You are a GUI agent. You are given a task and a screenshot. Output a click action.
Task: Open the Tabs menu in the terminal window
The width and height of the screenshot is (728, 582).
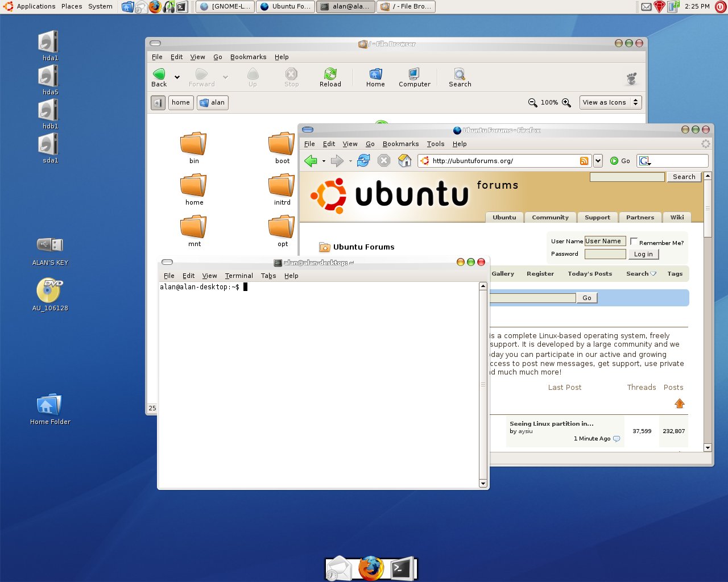coord(268,276)
